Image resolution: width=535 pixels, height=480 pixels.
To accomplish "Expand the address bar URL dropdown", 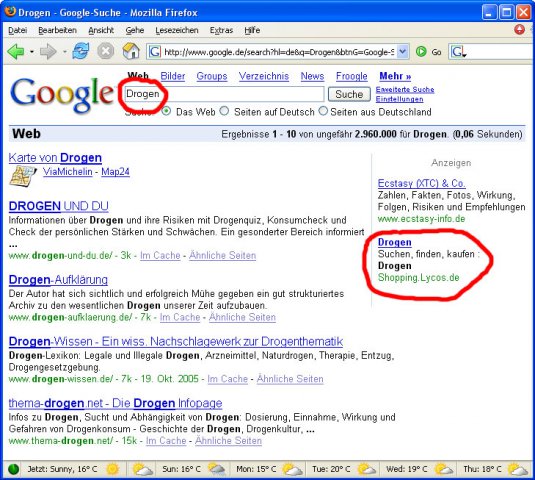I will 403,52.
